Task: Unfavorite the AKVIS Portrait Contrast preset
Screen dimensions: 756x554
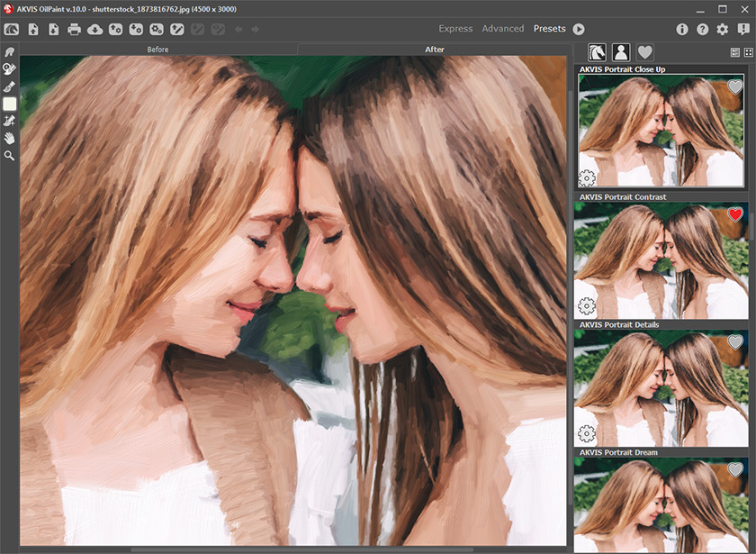Action: [x=735, y=214]
